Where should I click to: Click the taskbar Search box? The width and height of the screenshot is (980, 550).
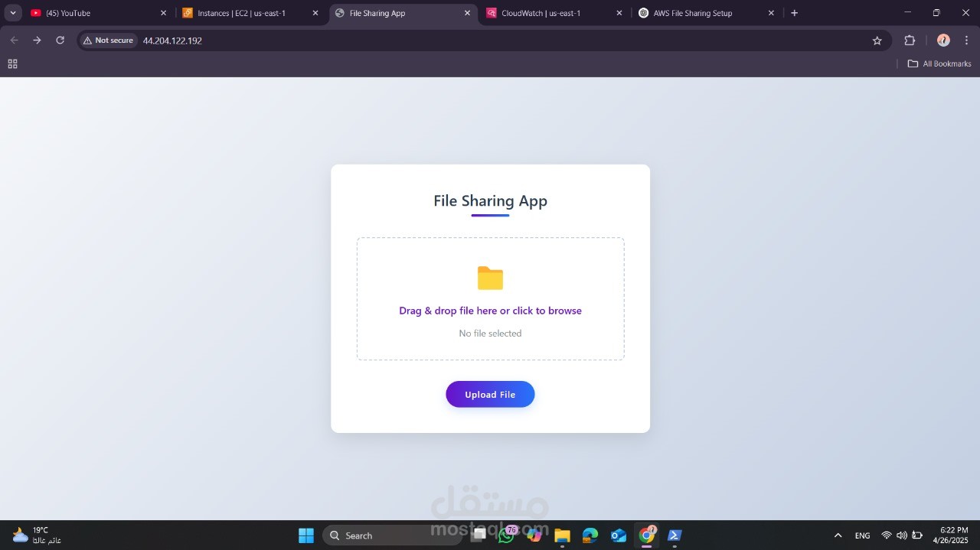tap(392, 535)
